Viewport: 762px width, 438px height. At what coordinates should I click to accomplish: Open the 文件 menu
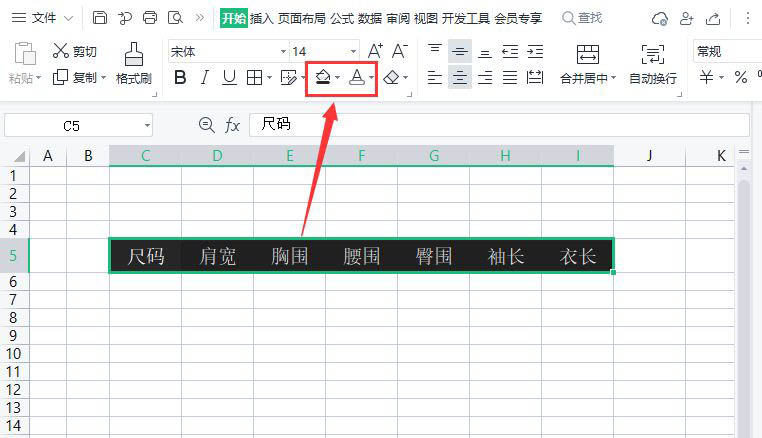pyautogui.click(x=42, y=18)
